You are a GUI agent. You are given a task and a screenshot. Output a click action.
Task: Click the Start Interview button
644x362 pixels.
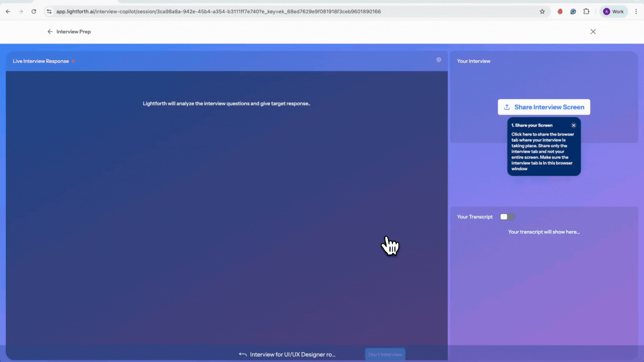click(385, 354)
